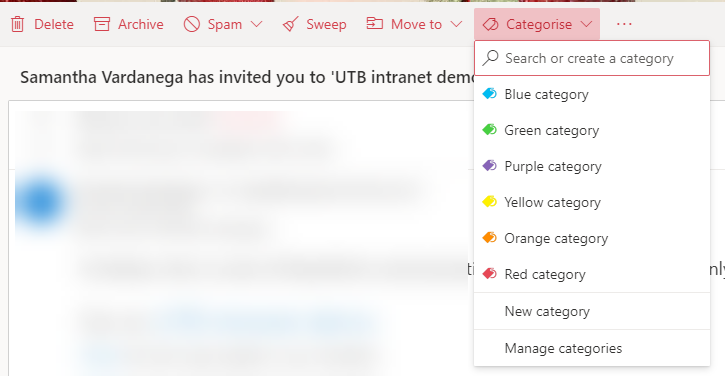
Task: Open the more actions ellipsis menu
Action: pyautogui.click(x=624, y=24)
